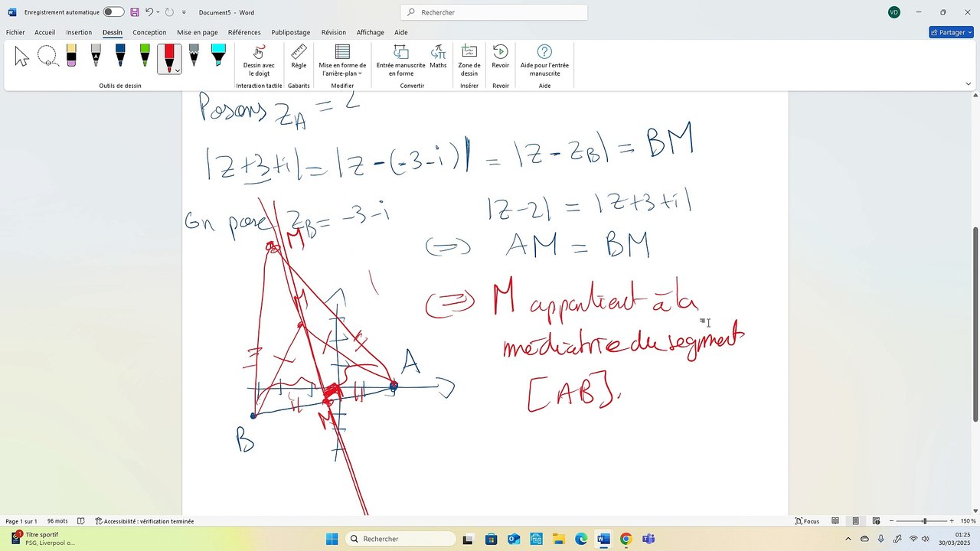Open the Partager share dropdown
This screenshot has height=551, width=980.
pyautogui.click(x=951, y=32)
